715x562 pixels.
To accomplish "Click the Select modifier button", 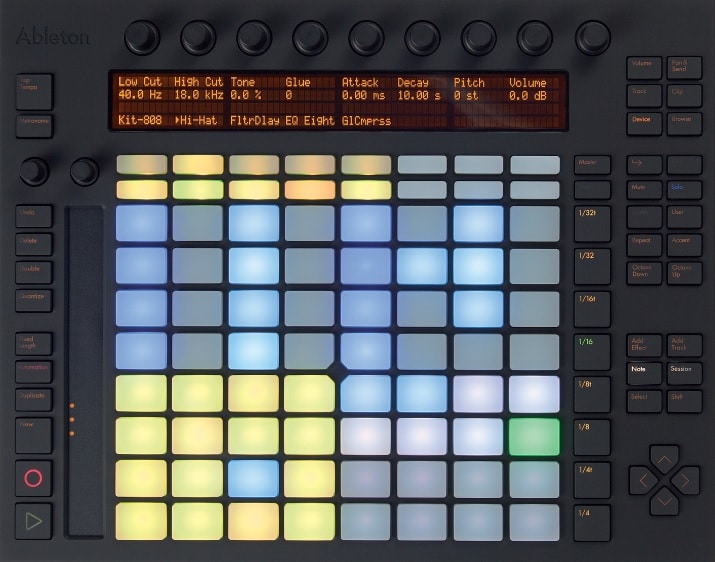I will 644,401.
